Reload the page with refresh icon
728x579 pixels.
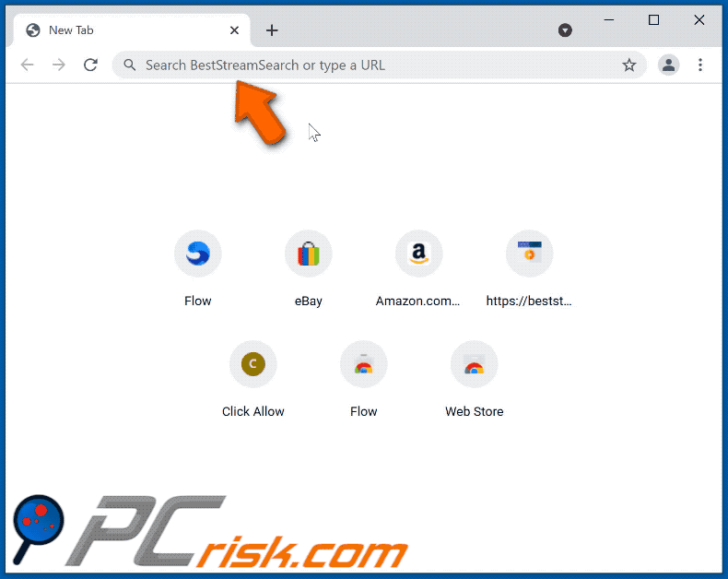click(90, 65)
